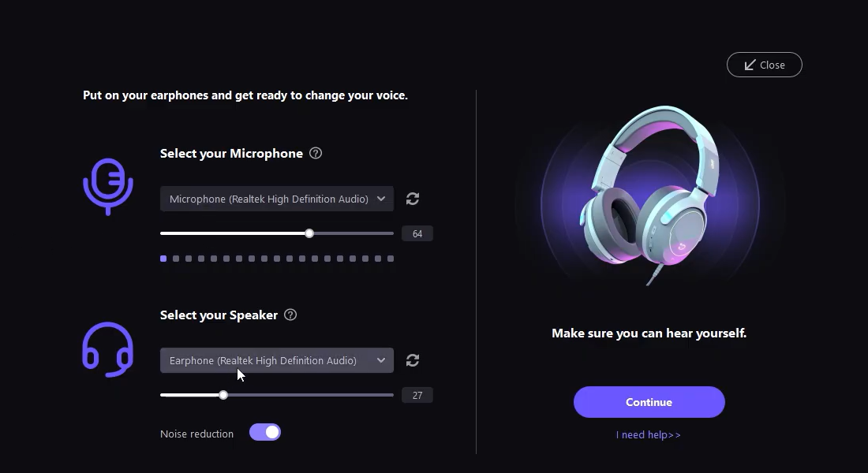Click the purple microphone icon
The image size is (868, 473).
pyautogui.click(x=108, y=187)
